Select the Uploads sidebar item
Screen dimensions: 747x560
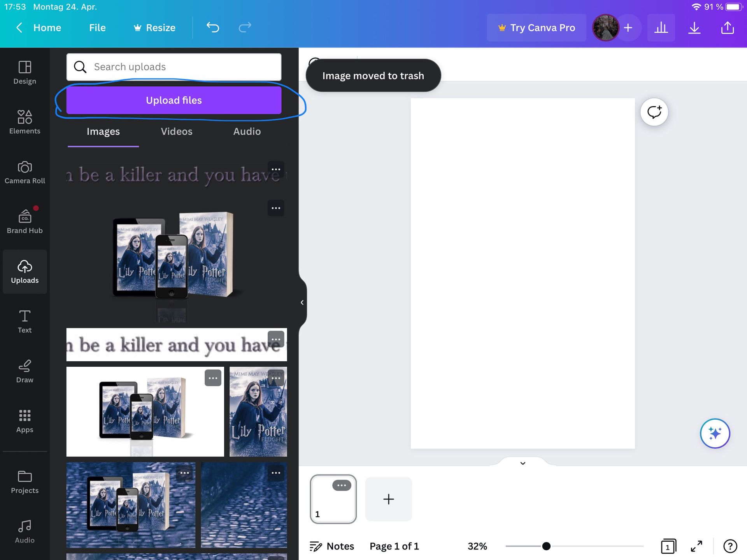[x=25, y=271]
